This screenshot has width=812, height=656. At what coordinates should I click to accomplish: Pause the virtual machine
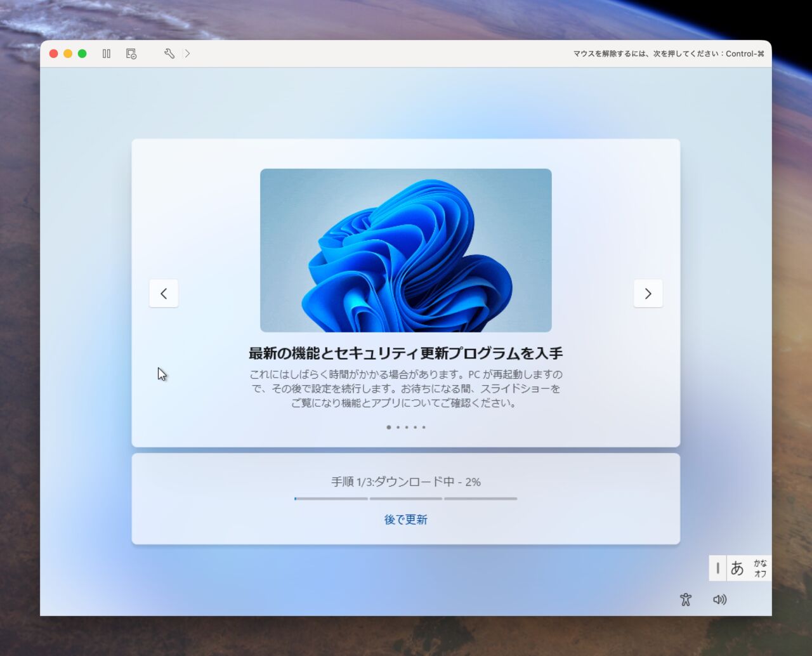[x=107, y=54]
